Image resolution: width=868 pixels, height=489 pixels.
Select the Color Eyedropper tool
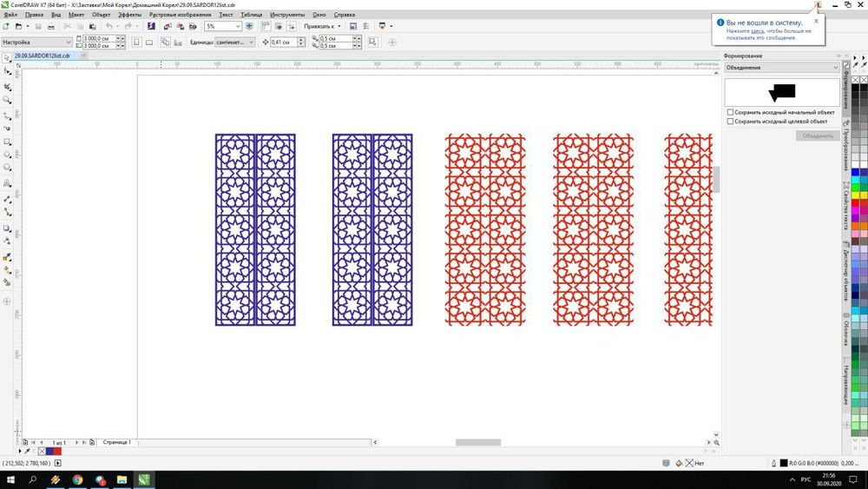point(7,257)
